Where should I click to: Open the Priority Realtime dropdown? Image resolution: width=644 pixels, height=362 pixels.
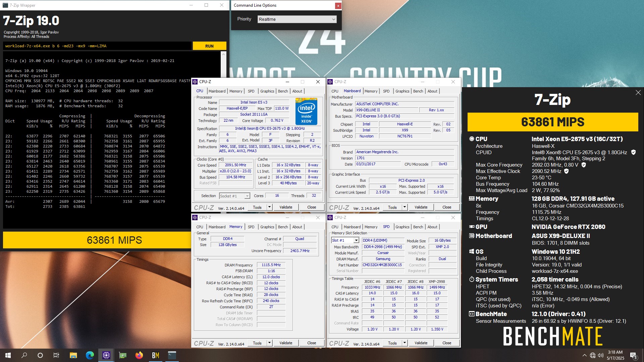tap(297, 19)
